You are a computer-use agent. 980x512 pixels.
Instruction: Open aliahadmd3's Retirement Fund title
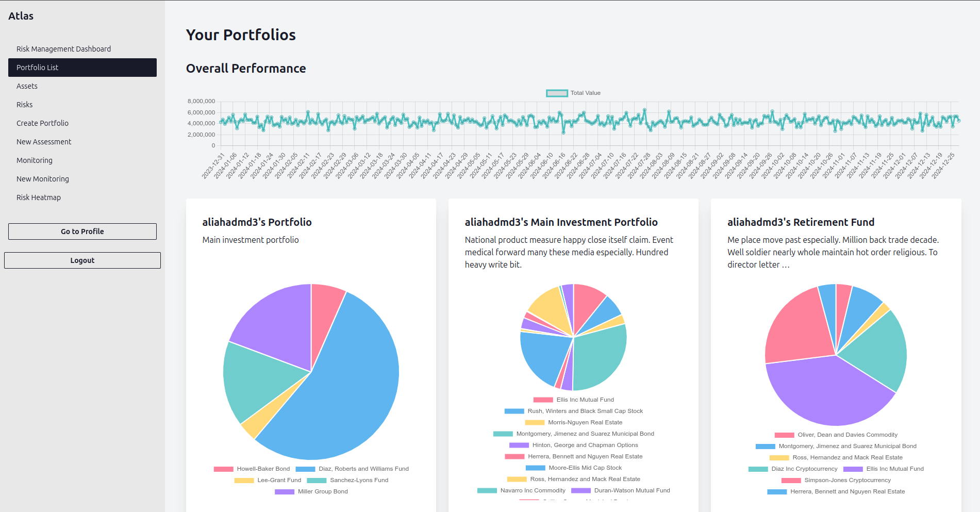pos(801,222)
